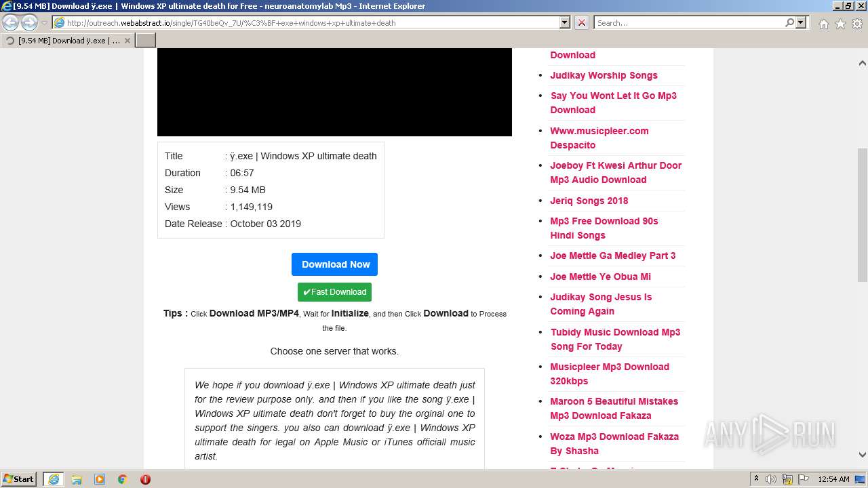Image resolution: width=868 pixels, height=488 pixels.
Task: Click the magnifier search icon
Action: [x=789, y=22]
